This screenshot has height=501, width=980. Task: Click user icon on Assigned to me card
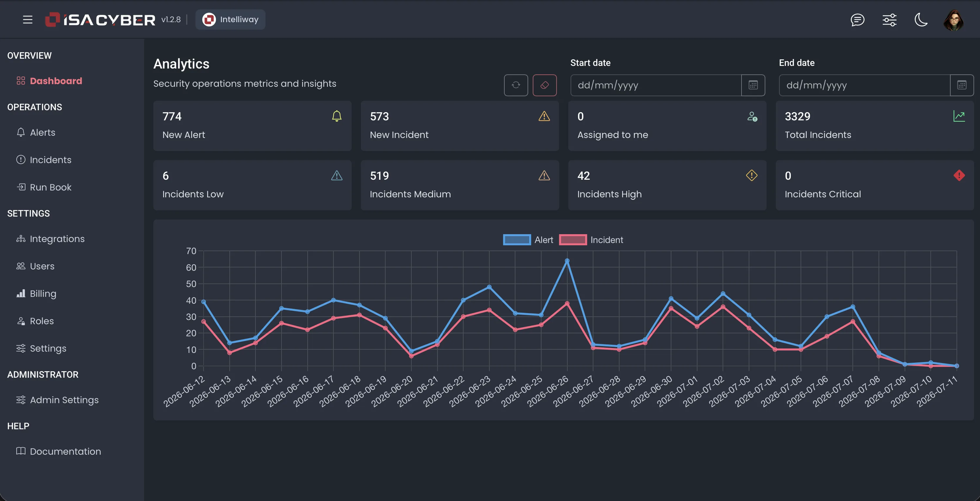click(752, 116)
